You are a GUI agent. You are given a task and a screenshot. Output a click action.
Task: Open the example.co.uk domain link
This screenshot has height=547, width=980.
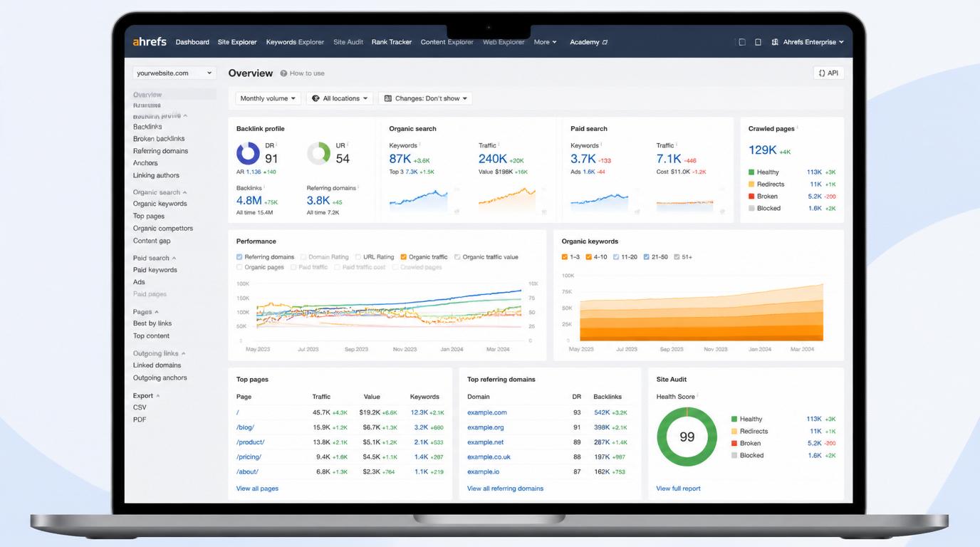coord(489,457)
